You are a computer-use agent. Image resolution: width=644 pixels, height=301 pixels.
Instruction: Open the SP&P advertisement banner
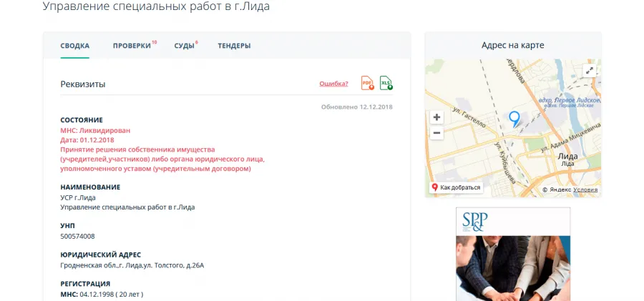pyautogui.click(x=513, y=255)
